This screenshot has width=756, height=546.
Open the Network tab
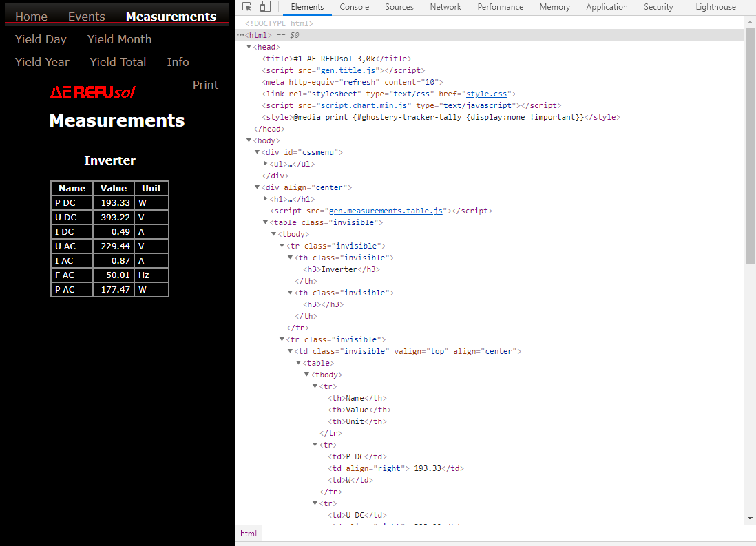[x=445, y=7]
